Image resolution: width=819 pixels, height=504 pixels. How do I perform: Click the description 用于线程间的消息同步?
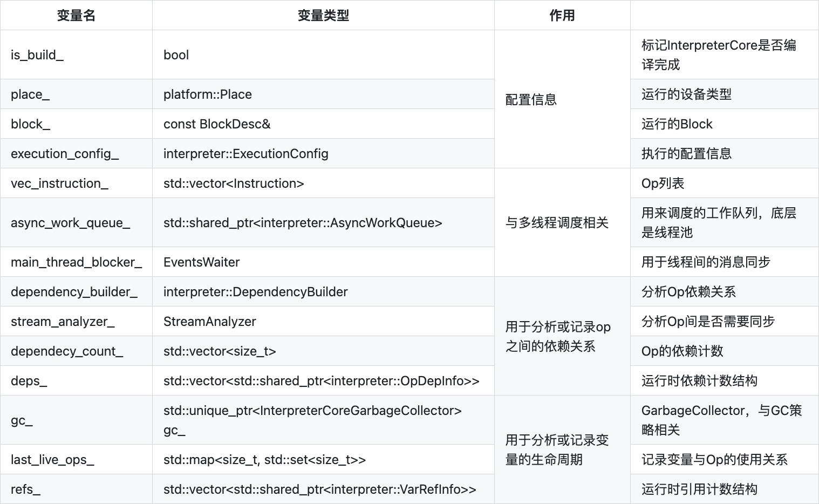725,262
